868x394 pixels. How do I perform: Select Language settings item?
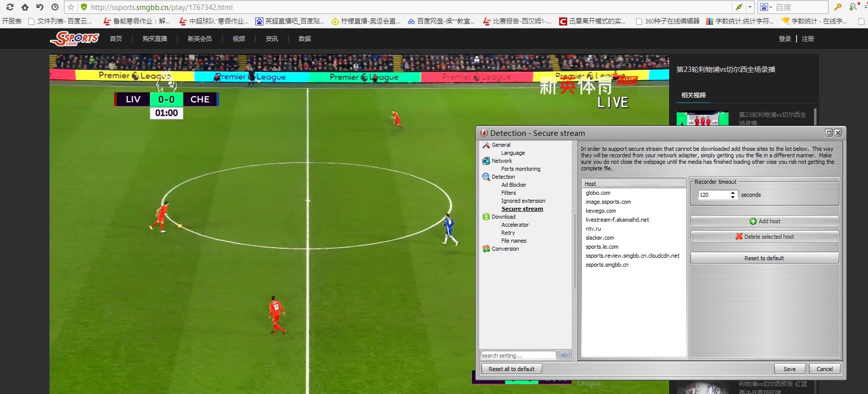pyautogui.click(x=513, y=153)
